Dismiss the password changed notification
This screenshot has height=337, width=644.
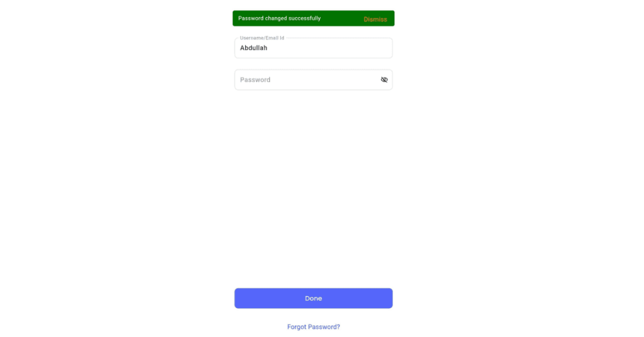(x=375, y=19)
